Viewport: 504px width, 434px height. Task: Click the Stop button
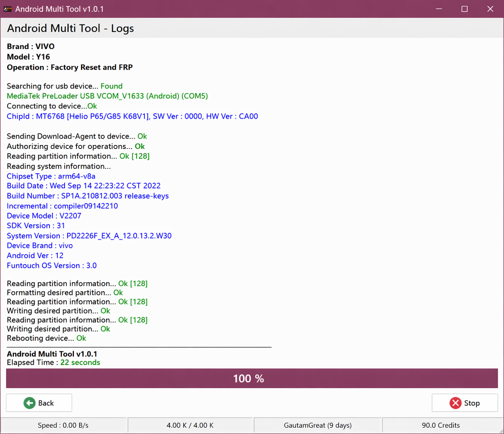point(465,403)
